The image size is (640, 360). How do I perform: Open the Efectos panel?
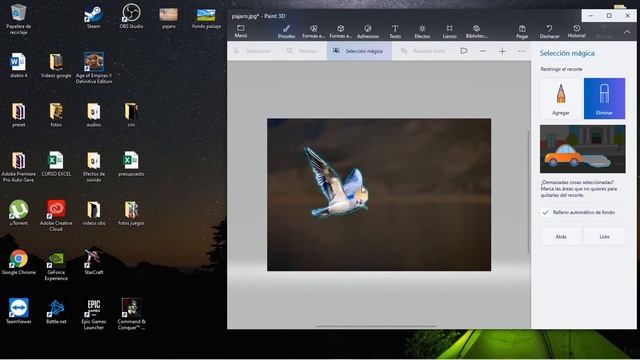[x=422, y=31]
